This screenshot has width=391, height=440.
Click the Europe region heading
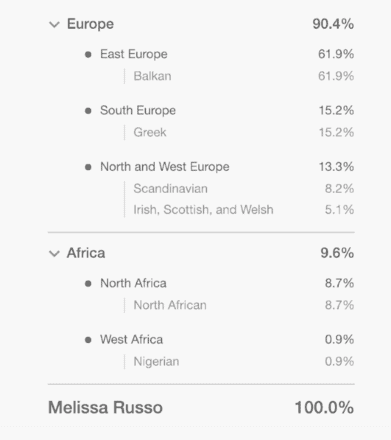tap(90, 24)
